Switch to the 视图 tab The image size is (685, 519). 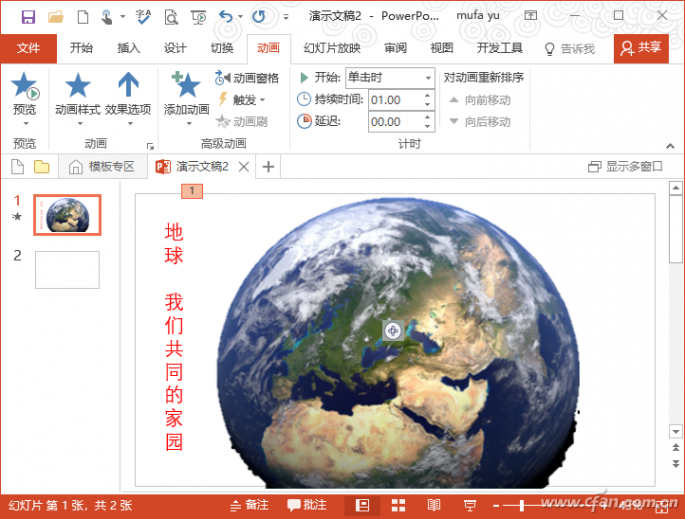point(442,48)
